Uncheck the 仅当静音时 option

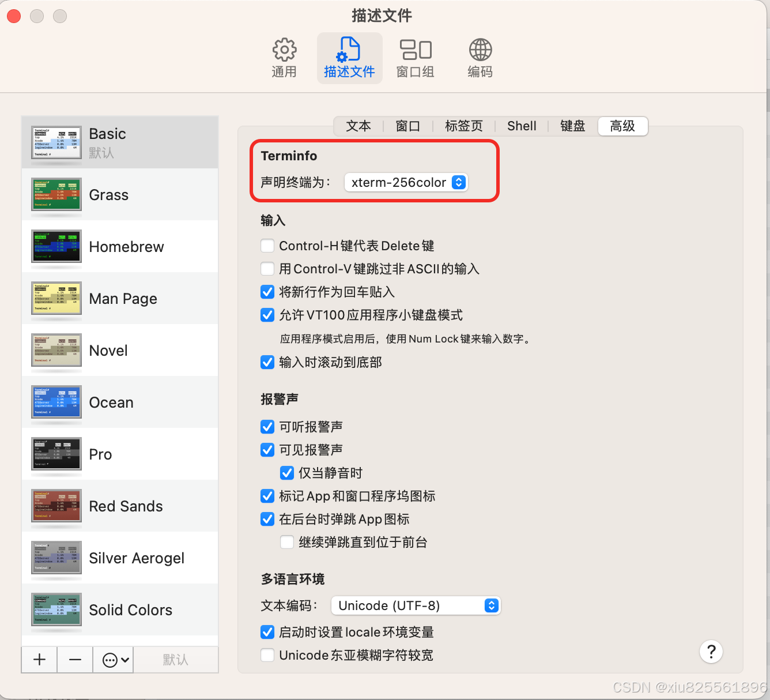pos(286,473)
